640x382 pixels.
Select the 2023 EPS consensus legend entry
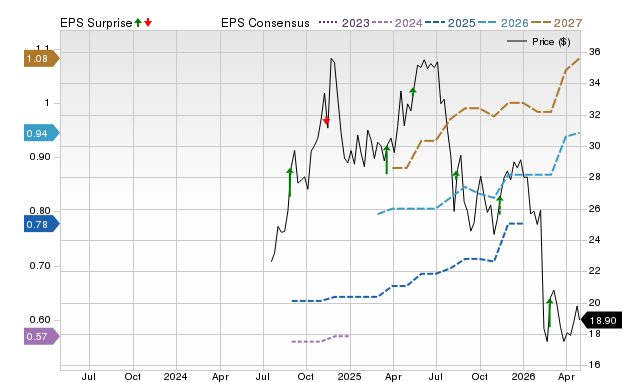[344, 23]
